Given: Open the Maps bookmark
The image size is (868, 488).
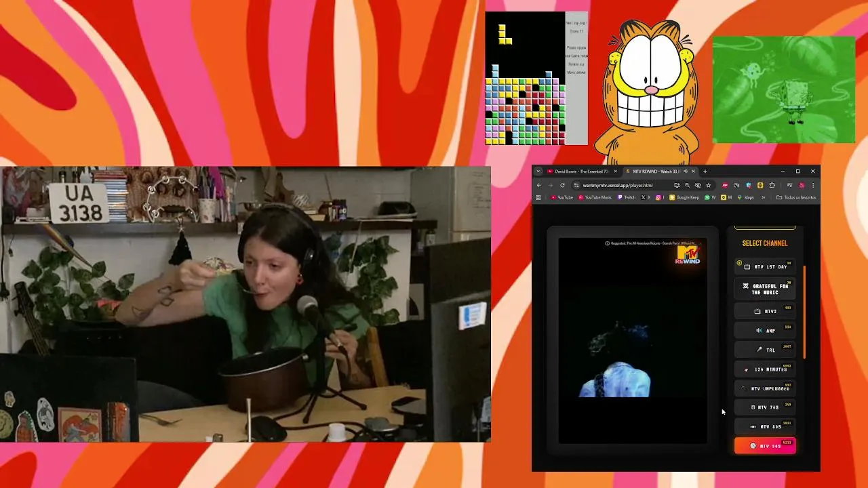Looking at the screenshot, I should (745, 197).
